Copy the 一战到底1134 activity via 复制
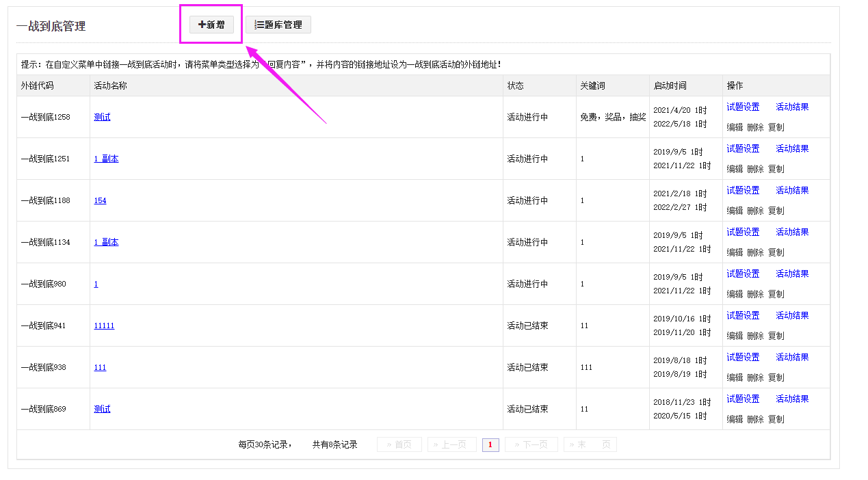 [776, 252]
